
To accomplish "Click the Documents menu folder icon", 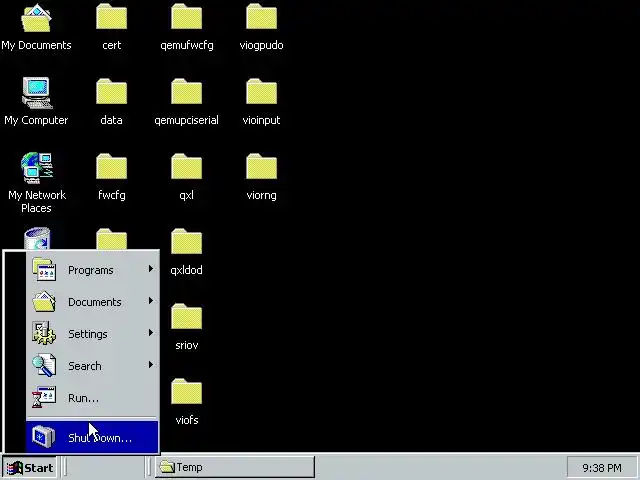I will pyautogui.click(x=44, y=302).
